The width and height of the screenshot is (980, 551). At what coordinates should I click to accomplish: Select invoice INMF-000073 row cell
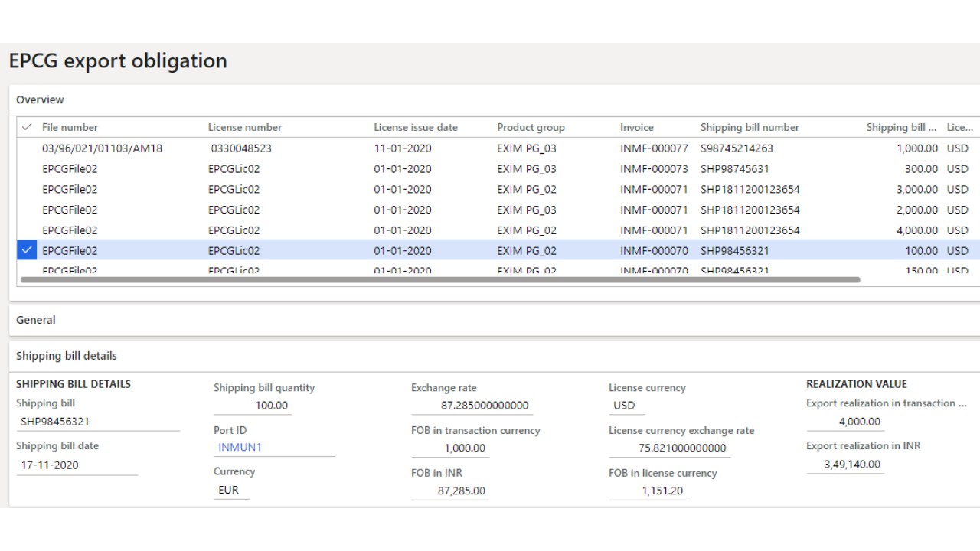tap(654, 169)
